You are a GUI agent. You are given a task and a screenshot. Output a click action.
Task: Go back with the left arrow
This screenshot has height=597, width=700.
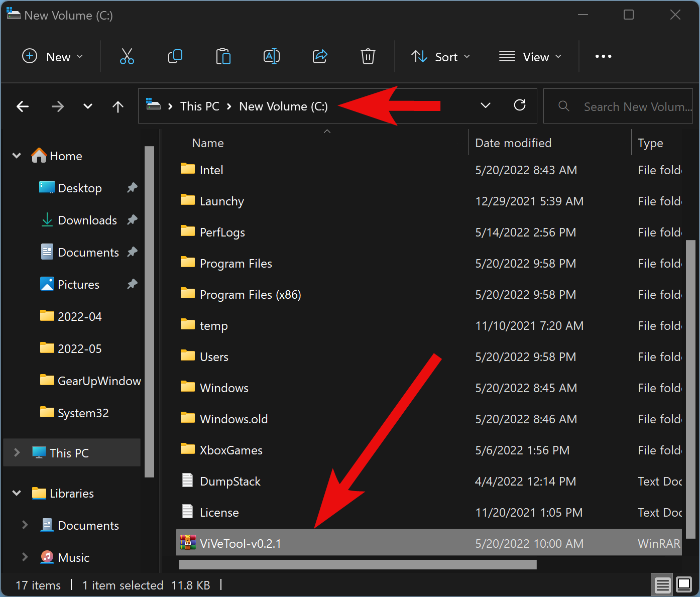[23, 106]
